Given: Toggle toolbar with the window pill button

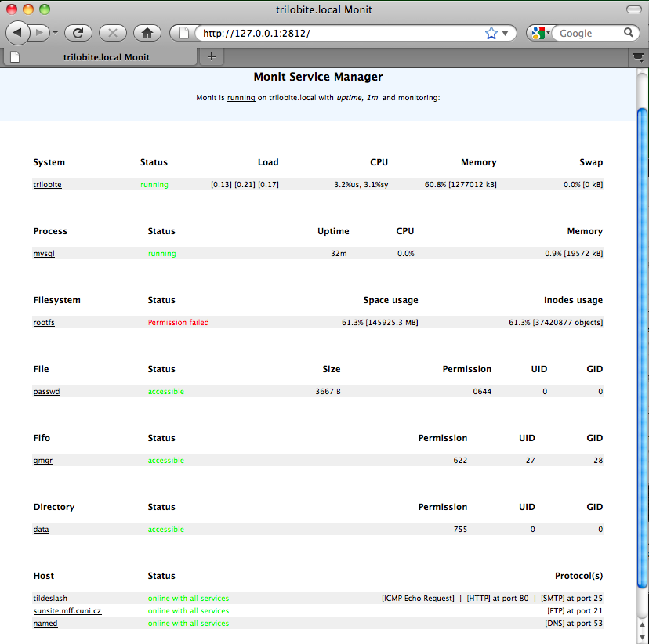Looking at the screenshot, I should pyautogui.click(x=633, y=9).
